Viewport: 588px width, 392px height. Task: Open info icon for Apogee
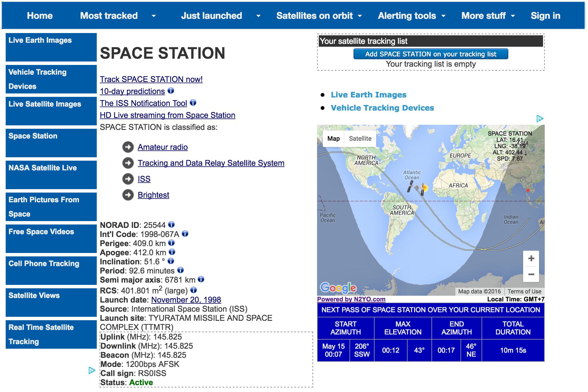pyautogui.click(x=172, y=252)
